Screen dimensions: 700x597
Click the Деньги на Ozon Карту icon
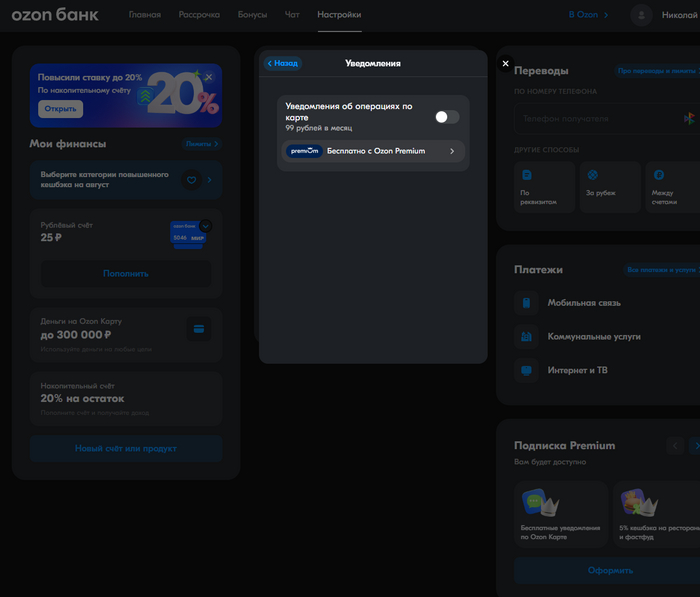(x=199, y=329)
